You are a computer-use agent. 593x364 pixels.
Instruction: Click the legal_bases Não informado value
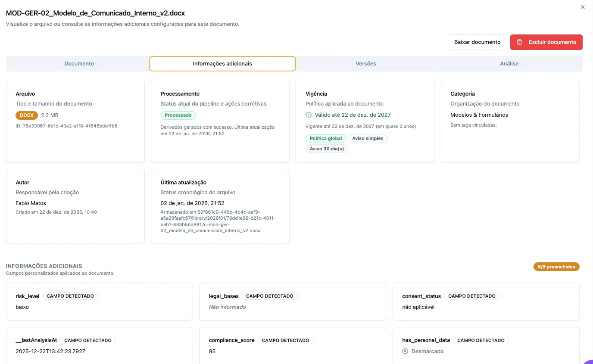tap(227, 307)
